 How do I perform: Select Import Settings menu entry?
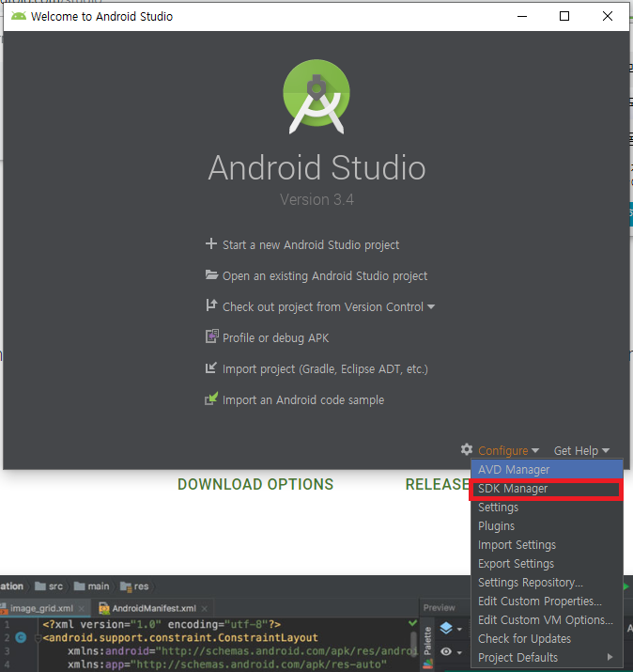547,545
